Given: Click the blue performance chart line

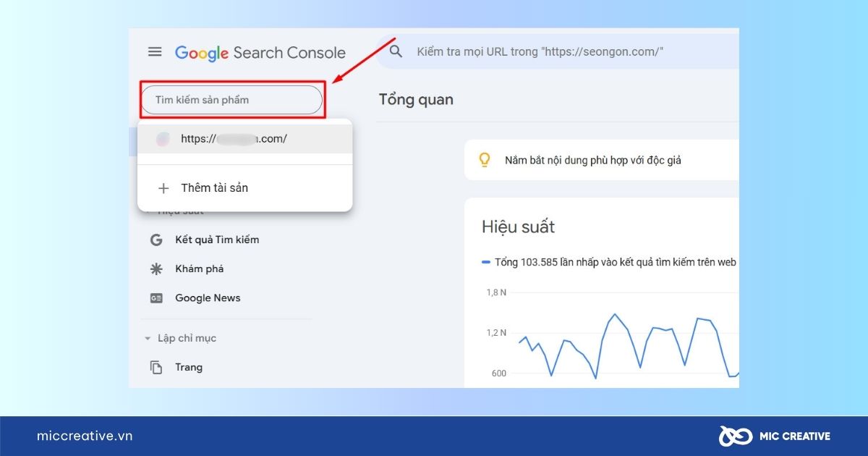Looking at the screenshot, I should tap(615, 315).
